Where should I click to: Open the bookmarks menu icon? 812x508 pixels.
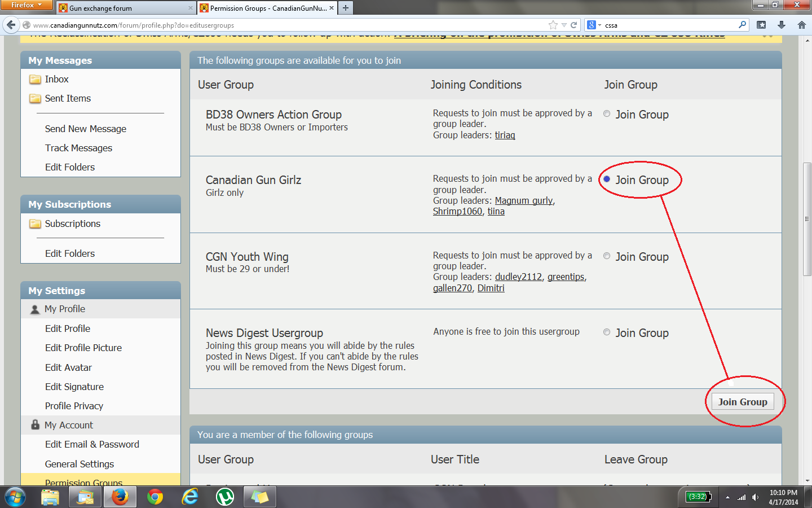point(761,25)
